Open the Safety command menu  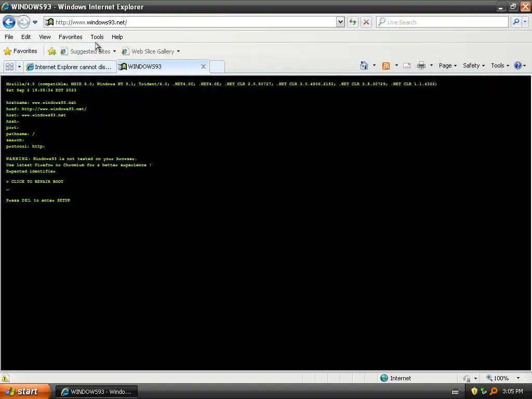tap(474, 65)
